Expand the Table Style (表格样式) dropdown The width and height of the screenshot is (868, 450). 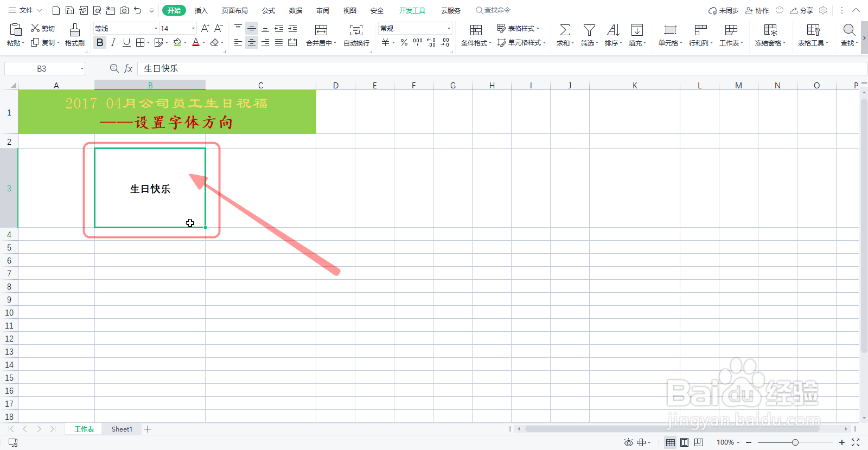538,28
